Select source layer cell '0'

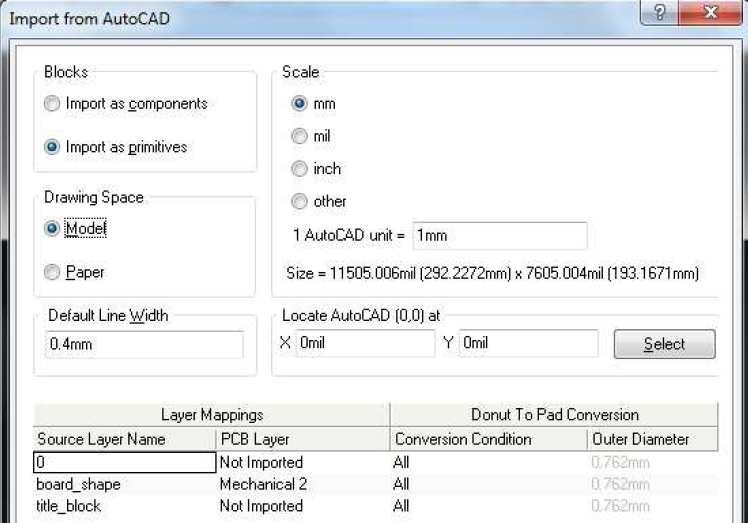tap(125, 462)
